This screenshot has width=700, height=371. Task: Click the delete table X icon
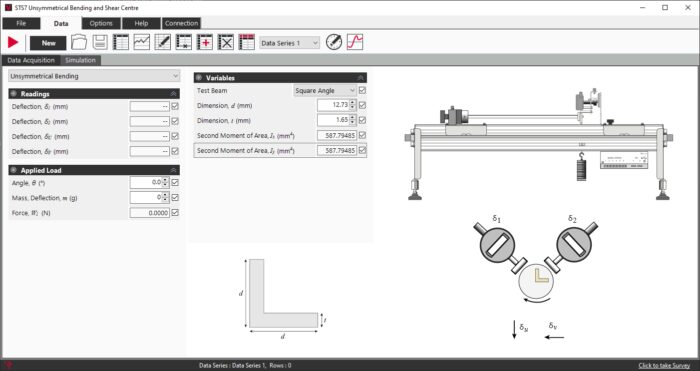[x=226, y=42]
